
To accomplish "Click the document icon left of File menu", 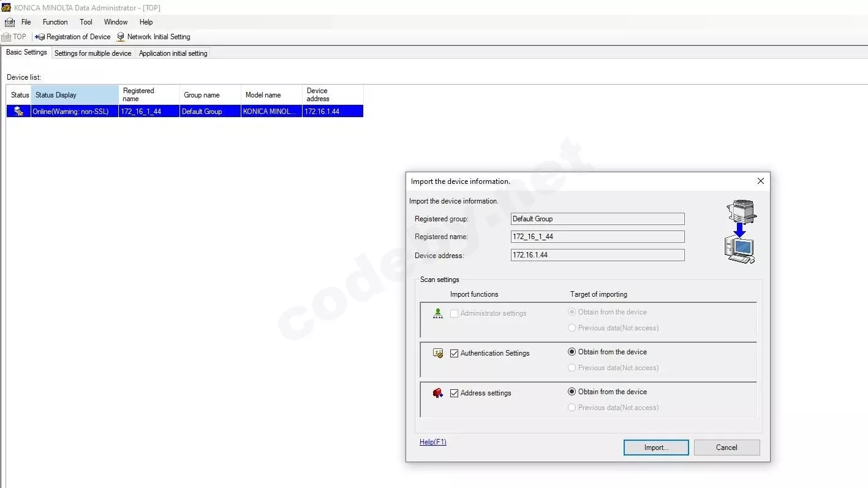I will pos(10,22).
